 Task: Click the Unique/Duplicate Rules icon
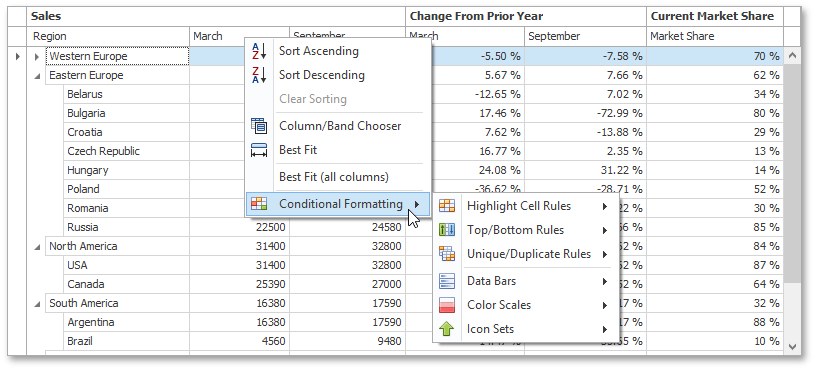pyautogui.click(x=447, y=254)
